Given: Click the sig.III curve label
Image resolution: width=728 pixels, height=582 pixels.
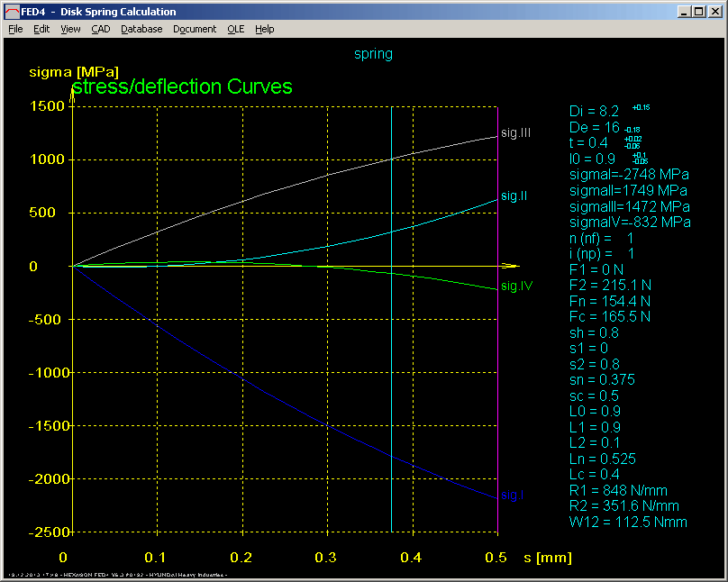Looking at the screenshot, I should (x=515, y=133).
